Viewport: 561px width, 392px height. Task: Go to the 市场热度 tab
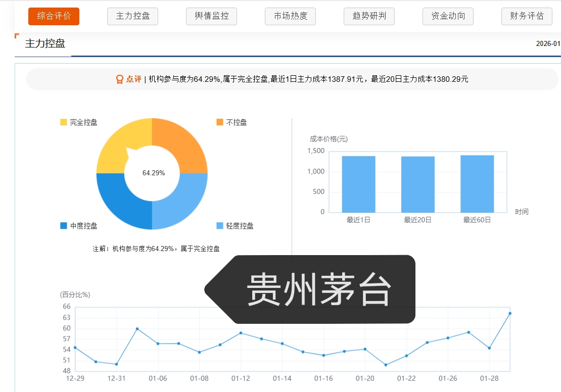(290, 17)
